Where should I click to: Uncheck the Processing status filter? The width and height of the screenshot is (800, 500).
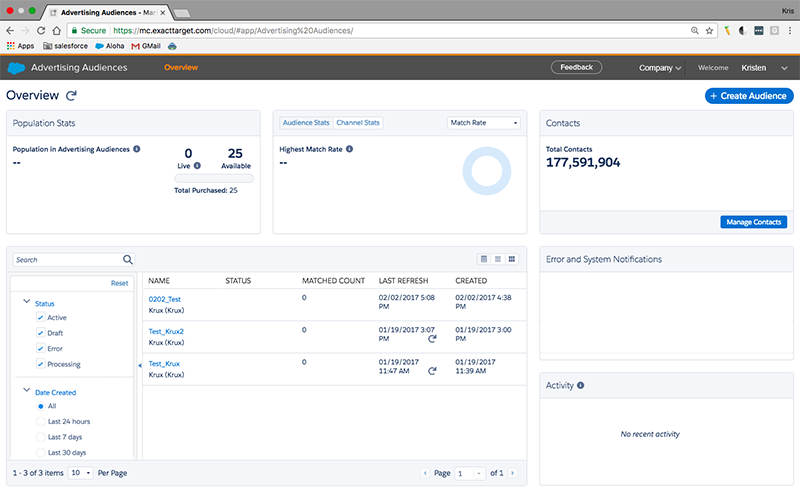pos(40,364)
